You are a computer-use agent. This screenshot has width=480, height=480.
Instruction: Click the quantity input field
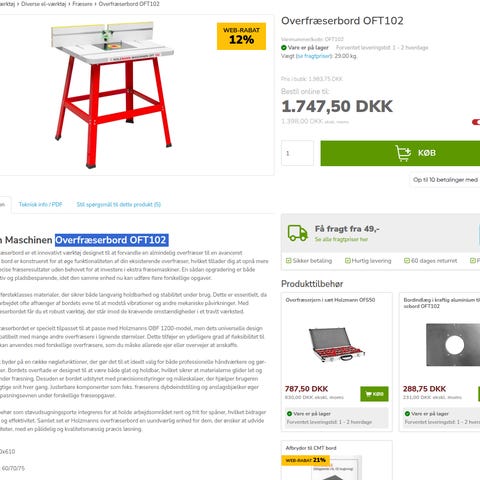[297, 153]
